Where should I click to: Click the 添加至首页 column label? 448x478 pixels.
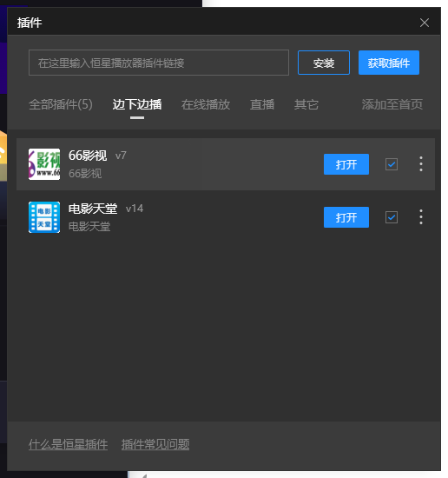pyautogui.click(x=392, y=104)
